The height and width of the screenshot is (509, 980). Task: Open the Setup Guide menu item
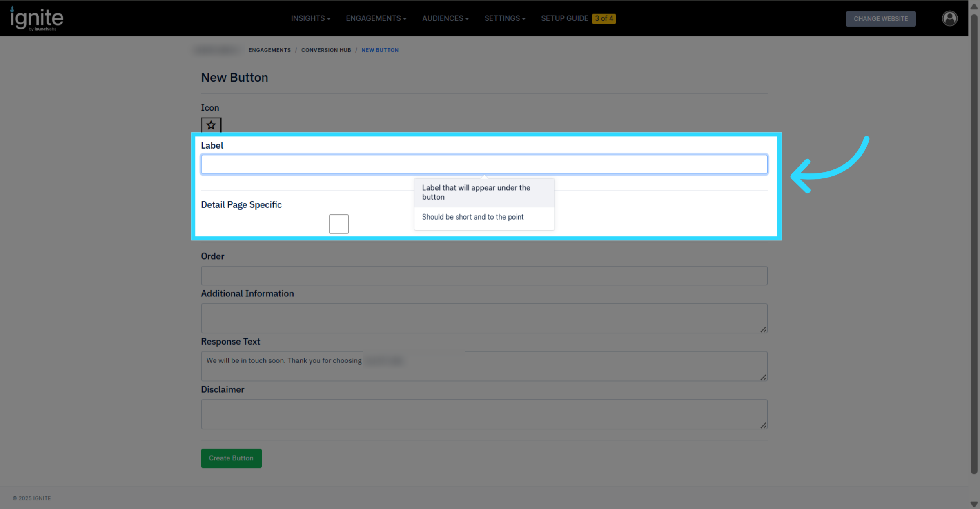(x=564, y=19)
